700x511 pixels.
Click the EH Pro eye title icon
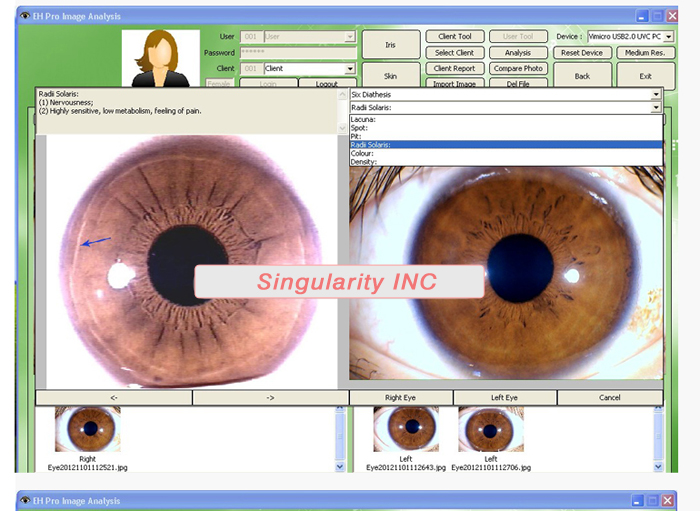pos(25,16)
